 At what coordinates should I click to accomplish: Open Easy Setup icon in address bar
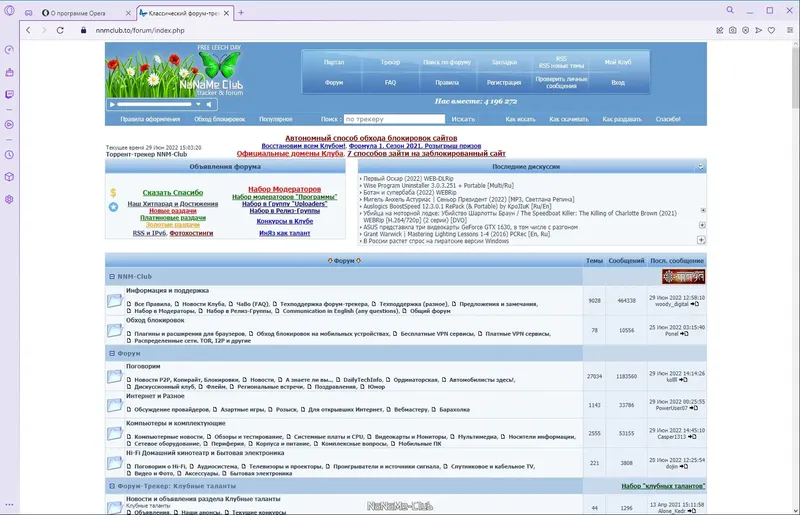click(790, 30)
